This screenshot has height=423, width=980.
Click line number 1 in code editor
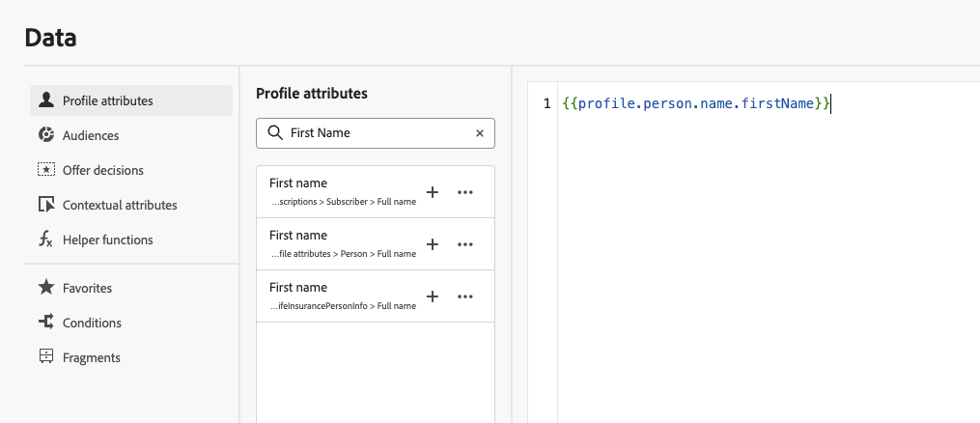tap(546, 103)
